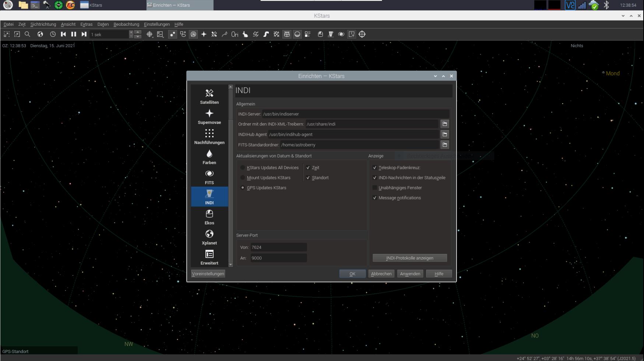Open the Erweitert settings page
The height and width of the screenshot is (361, 644).
(x=209, y=257)
